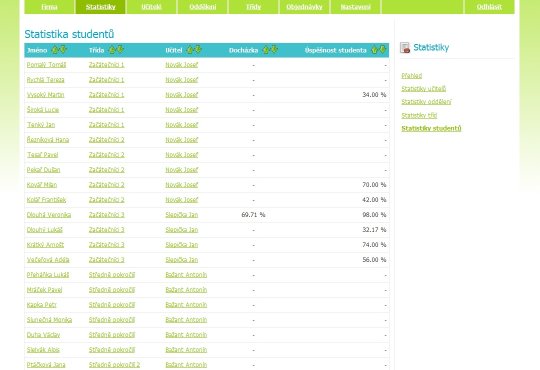This screenshot has width=540, height=370.
Task: Open Středně pokročilí class in Kapka Petr row
Action: [112, 305]
